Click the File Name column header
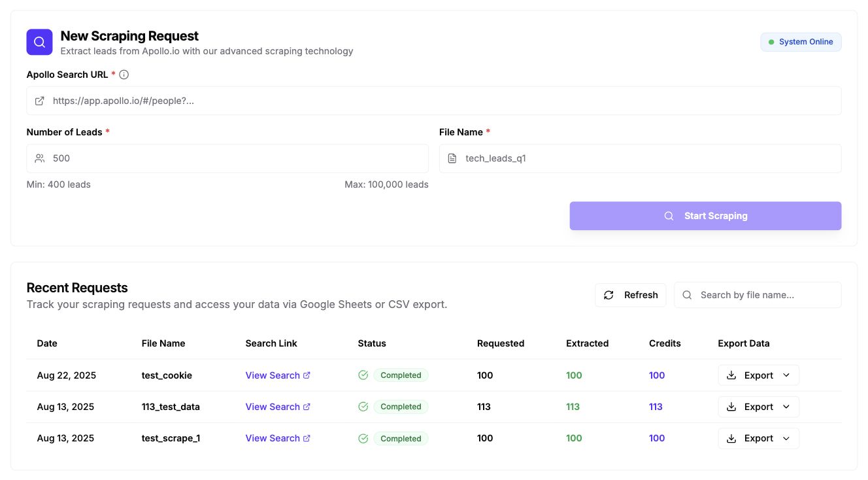868x480 pixels. click(163, 343)
